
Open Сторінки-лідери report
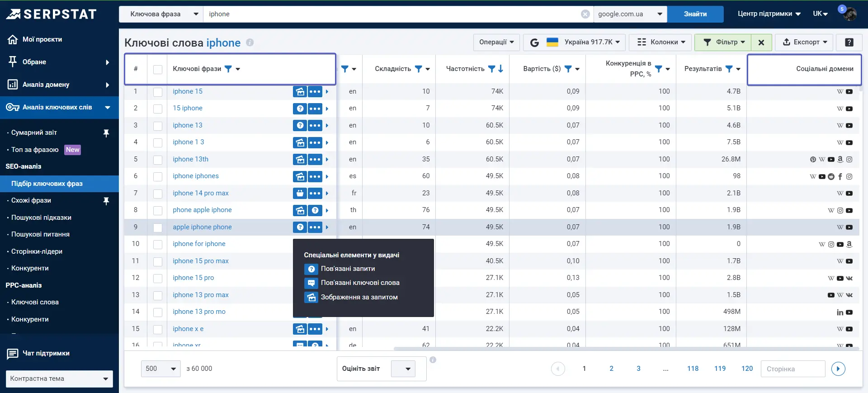(37, 251)
